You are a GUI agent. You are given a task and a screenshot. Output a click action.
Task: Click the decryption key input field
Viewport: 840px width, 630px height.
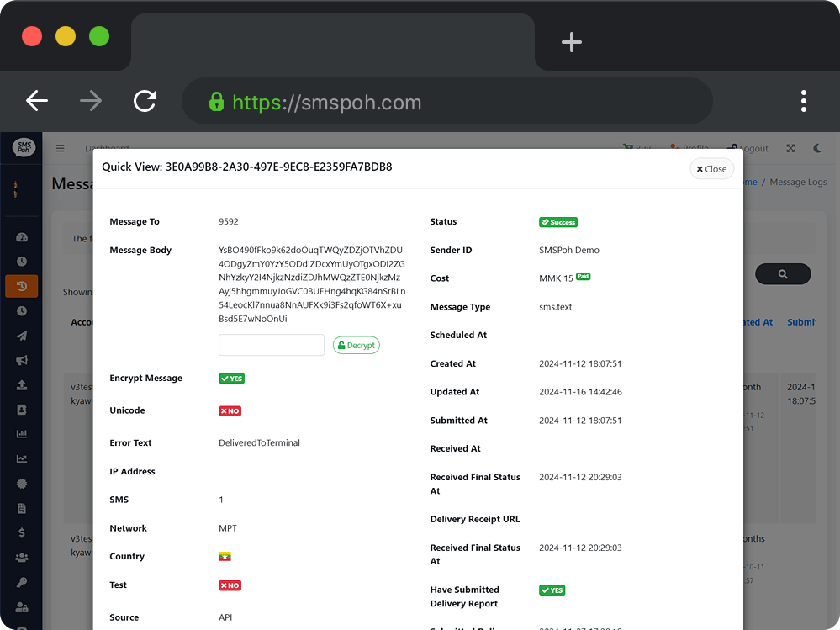(271, 345)
